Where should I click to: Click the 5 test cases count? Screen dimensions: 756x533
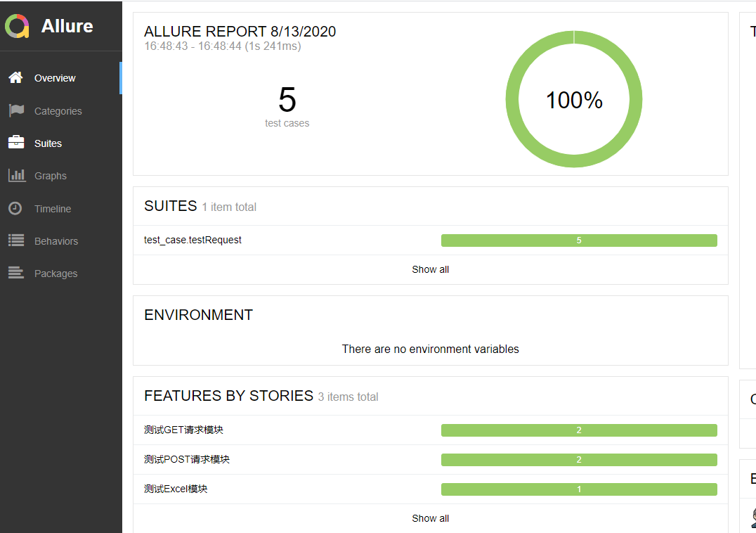(x=287, y=106)
